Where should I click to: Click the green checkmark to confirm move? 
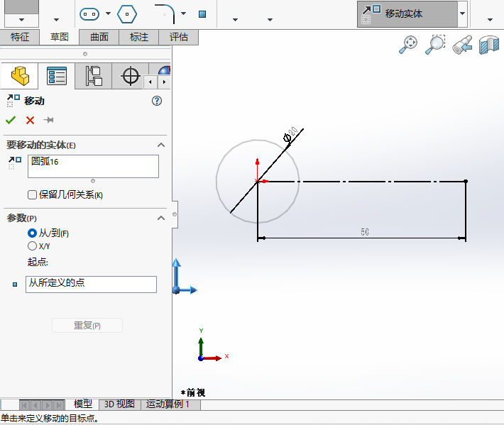(11, 120)
